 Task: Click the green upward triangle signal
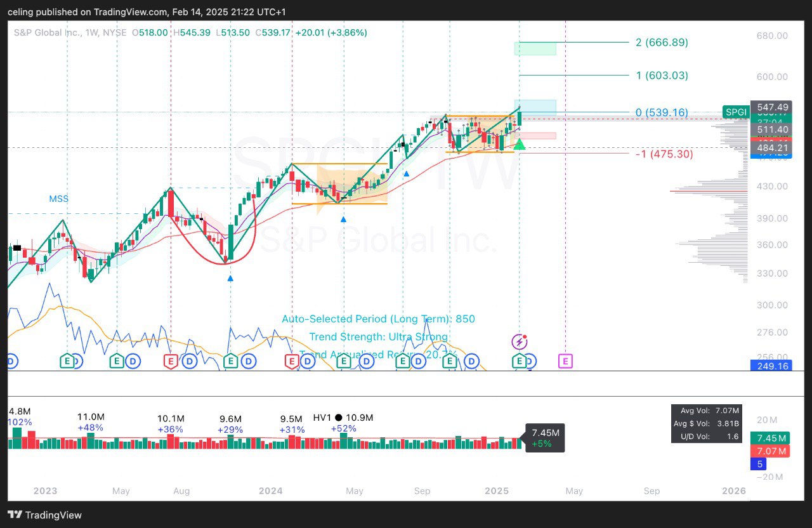(x=520, y=145)
